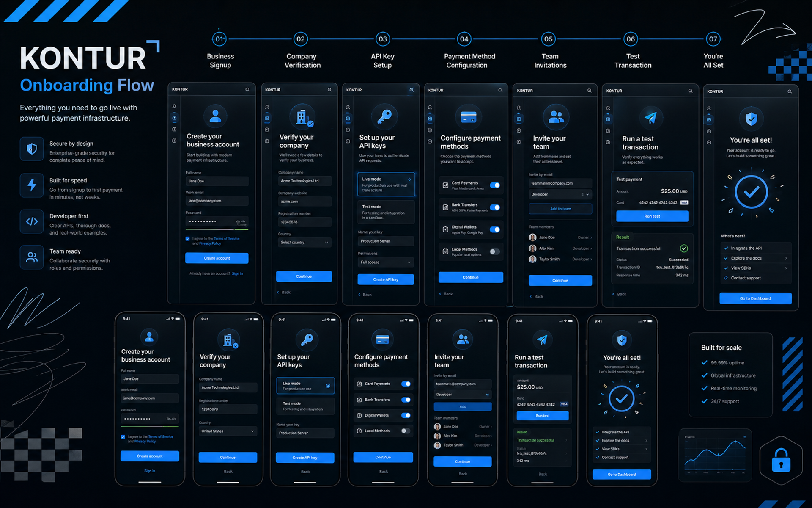Click the padlock hexagon icon at bottom right
The width and height of the screenshot is (812, 508).
click(x=781, y=460)
